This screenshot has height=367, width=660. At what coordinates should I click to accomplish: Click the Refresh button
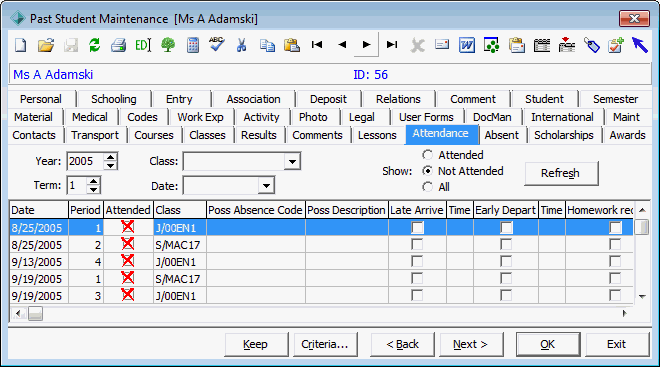tap(561, 173)
